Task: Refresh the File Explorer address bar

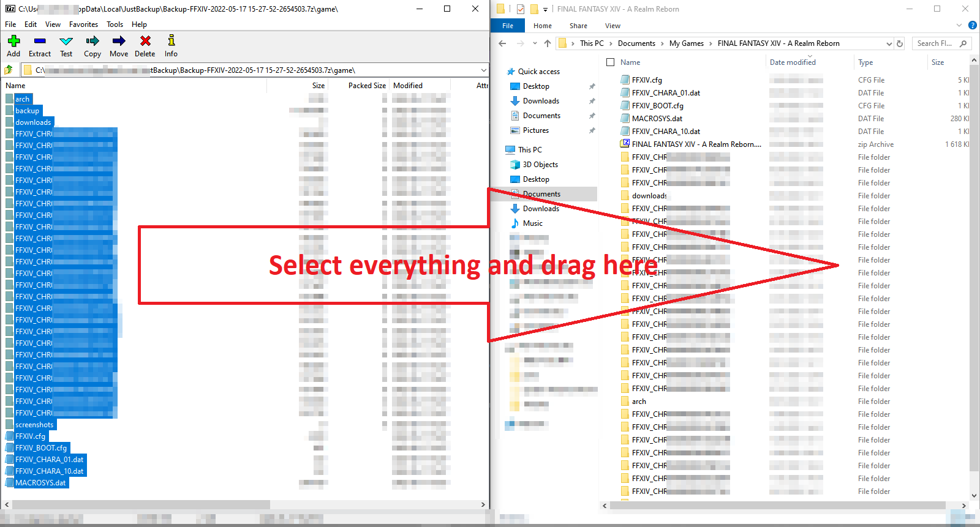Action: pos(900,43)
